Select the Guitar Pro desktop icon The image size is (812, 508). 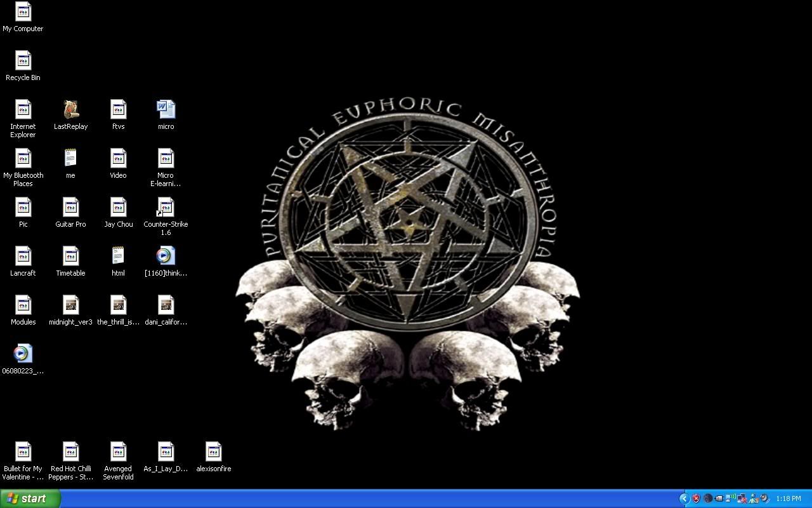coord(70,208)
